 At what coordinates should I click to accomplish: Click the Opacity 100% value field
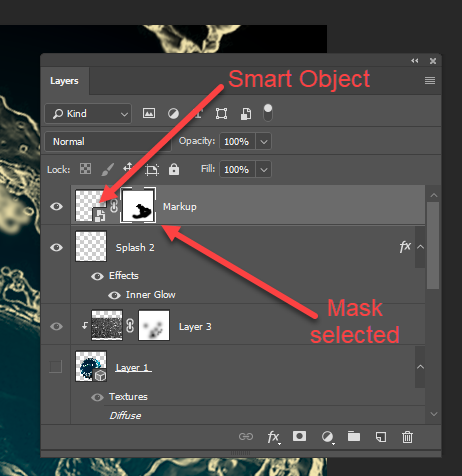pos(237,141)
